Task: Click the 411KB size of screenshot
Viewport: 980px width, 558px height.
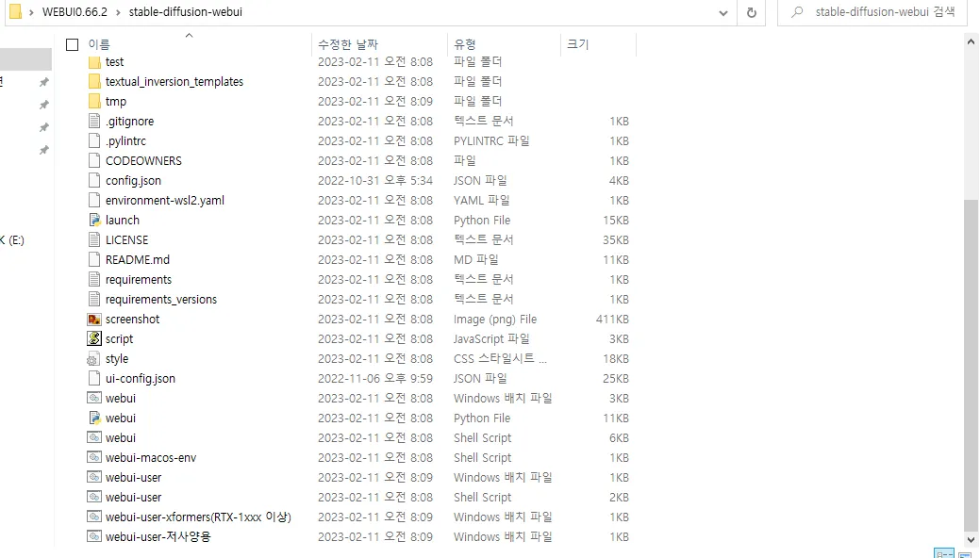Action: coord(612,320)
